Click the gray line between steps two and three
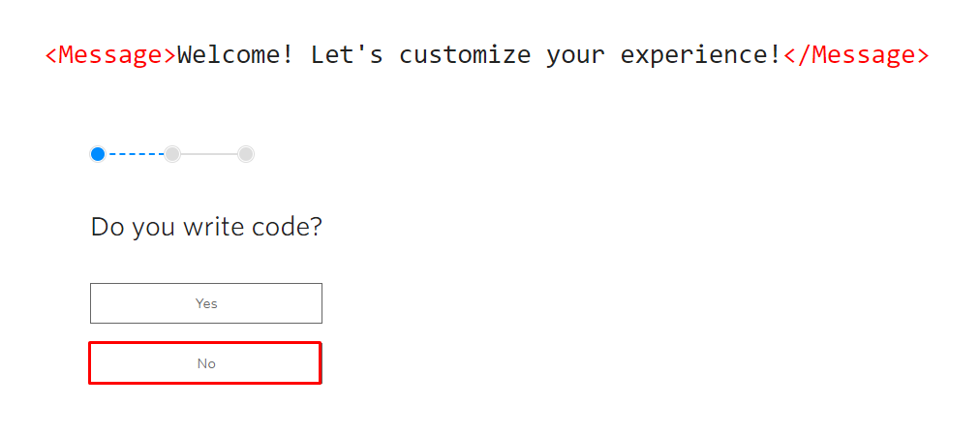 pos(209,154)
